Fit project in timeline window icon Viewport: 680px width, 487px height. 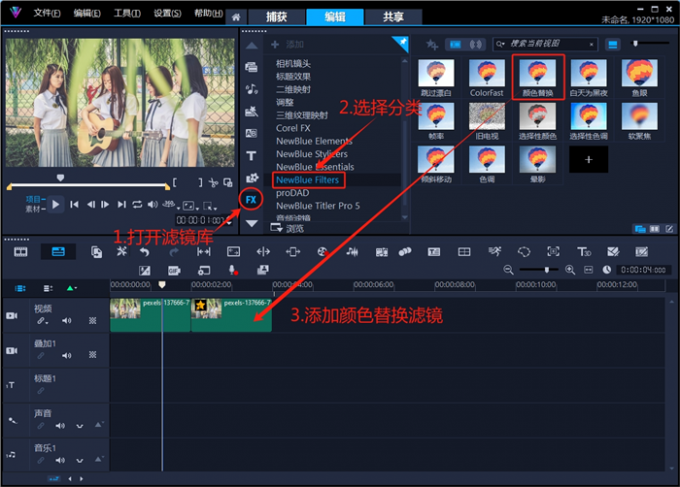[x=588, y=270]
